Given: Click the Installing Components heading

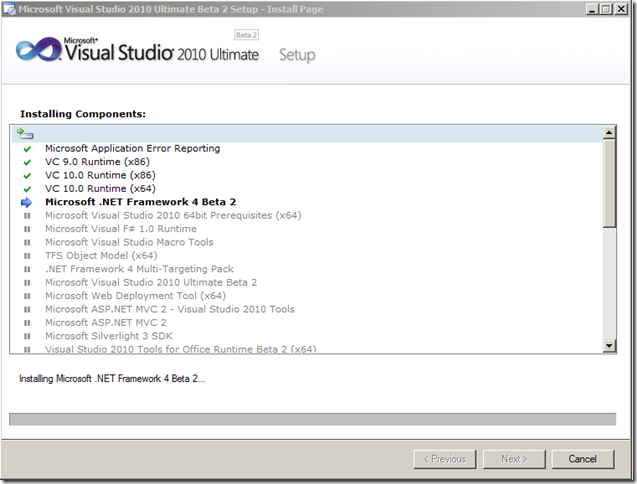Looking at the screenshot, I should tap(83, 114).
